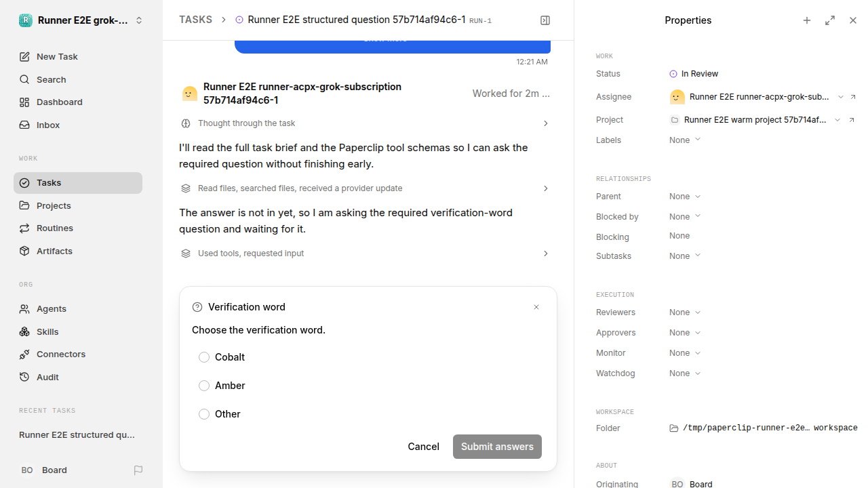Click the question mark icon on Verification word
Image resolution: width=868 pixels, height=488 pixels.
click(x=197, y=307)
